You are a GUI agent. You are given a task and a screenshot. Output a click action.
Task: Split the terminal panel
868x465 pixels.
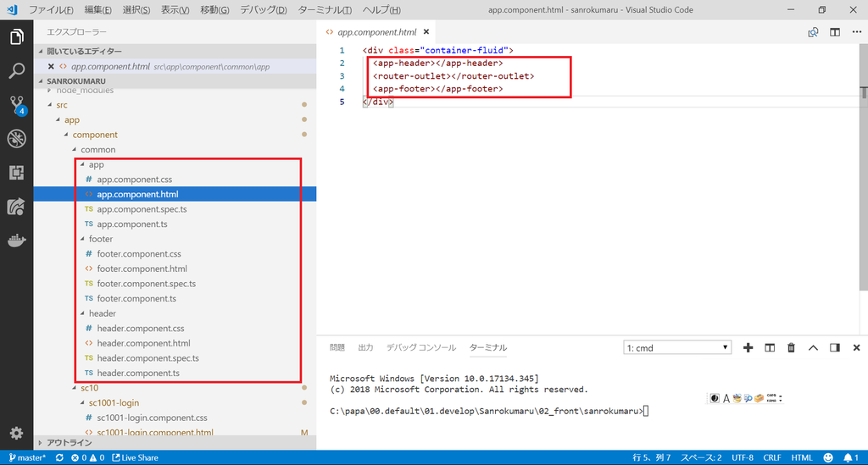click(x=770, y=348)
